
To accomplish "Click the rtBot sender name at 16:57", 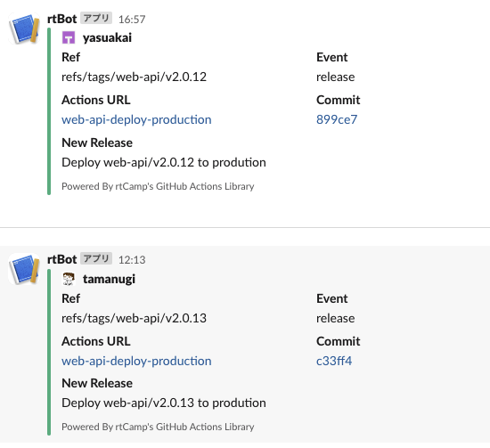I will coord(61,19).
